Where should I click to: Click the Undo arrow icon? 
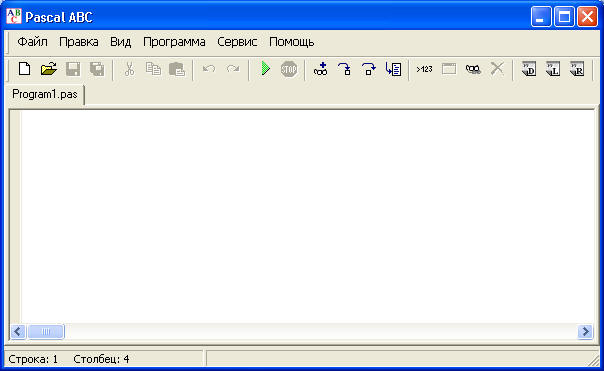click(209, 69)
